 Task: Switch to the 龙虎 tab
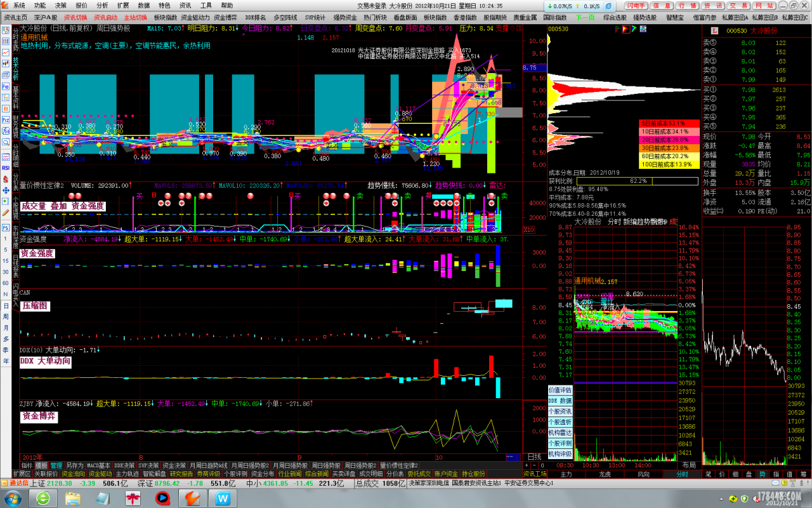[x=605, y=474]
